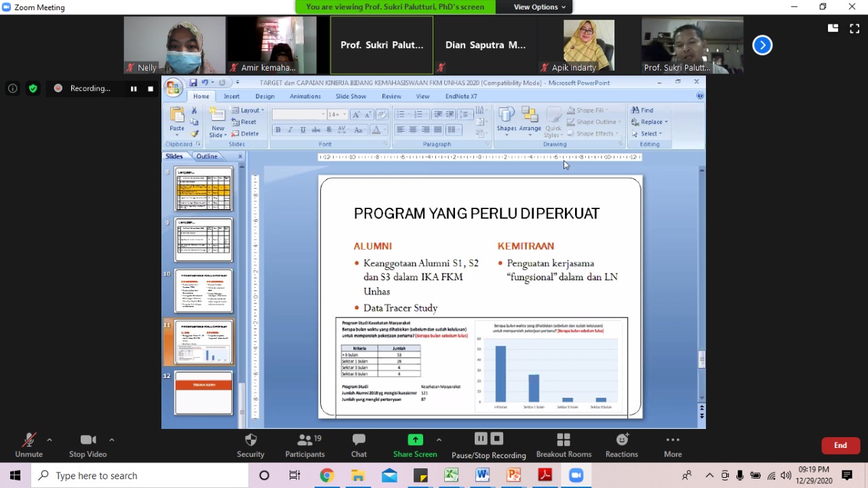This screenshot has height=488, width=868.
Task: Click the Stop Video camera icon
Action: pyautogui.click(x=88, y=440)
